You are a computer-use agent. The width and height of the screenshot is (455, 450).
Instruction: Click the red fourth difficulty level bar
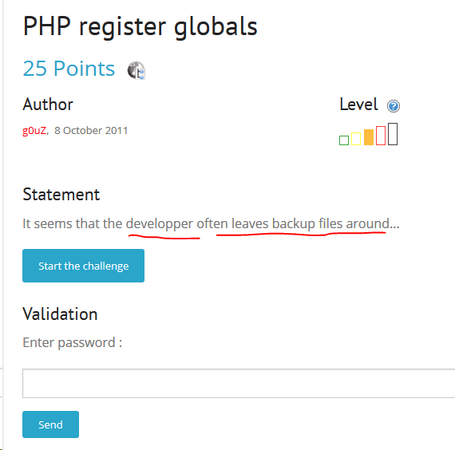click(381, 135)
